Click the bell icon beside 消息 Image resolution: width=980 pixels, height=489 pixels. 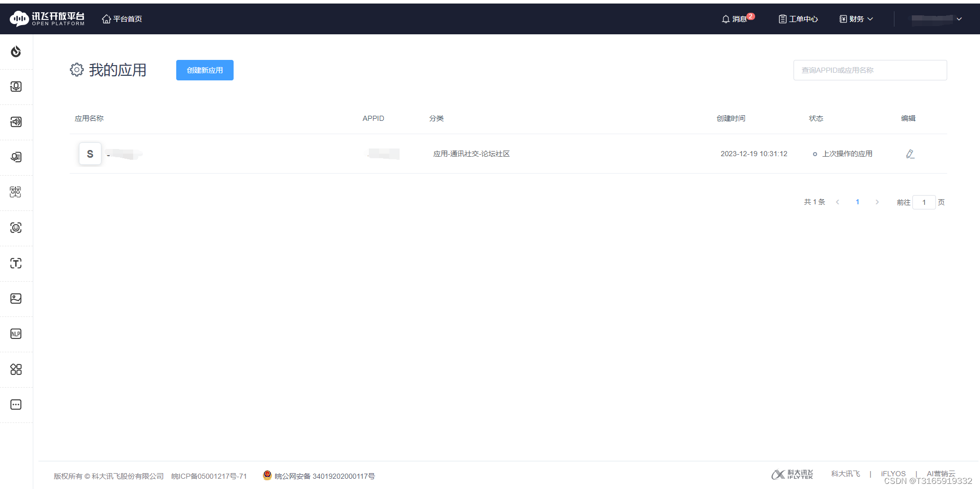click(x=725, y=19)
